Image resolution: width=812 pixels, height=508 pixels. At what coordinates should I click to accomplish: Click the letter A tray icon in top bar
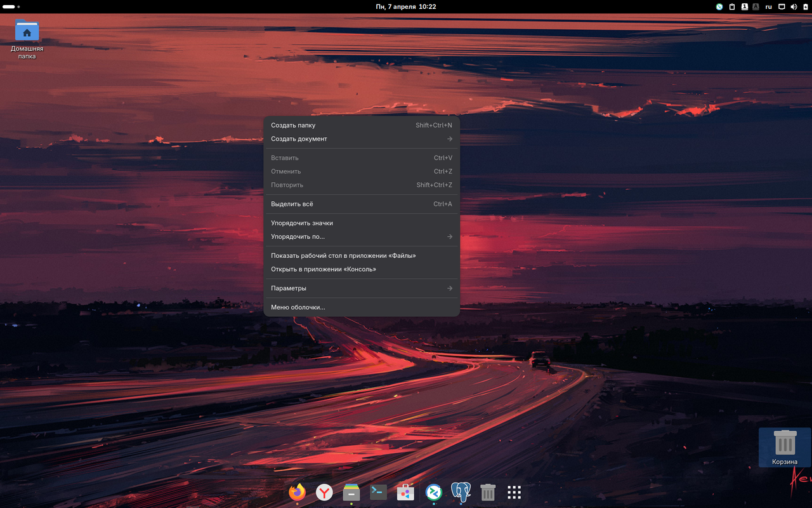tap(756, 7)
